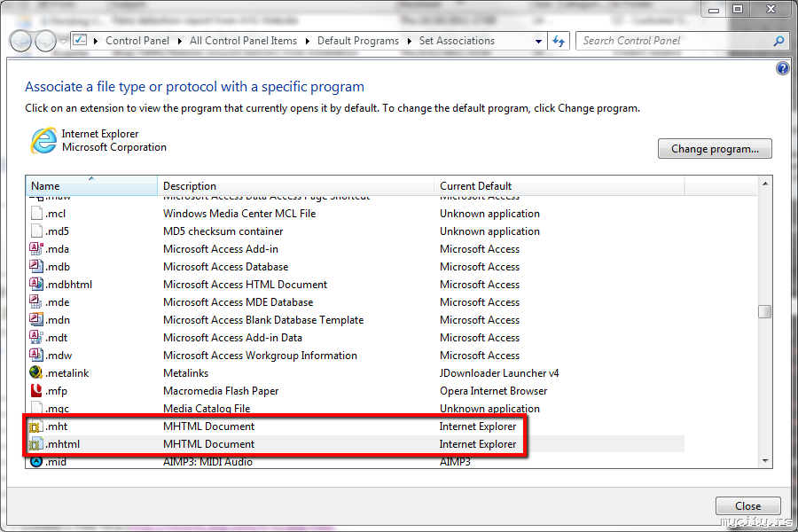Screen dimensions: 798x532
Task: Sort by Name column header
Action: pos(91,186)
